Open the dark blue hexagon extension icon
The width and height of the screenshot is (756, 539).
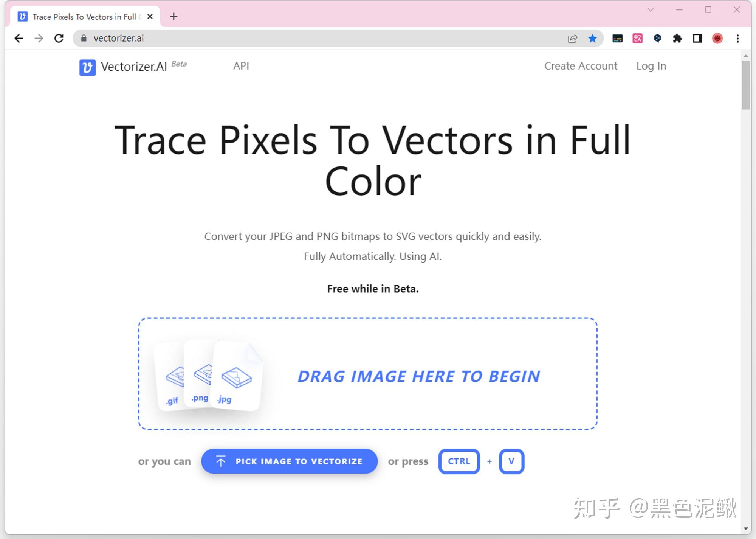[657, 38]
